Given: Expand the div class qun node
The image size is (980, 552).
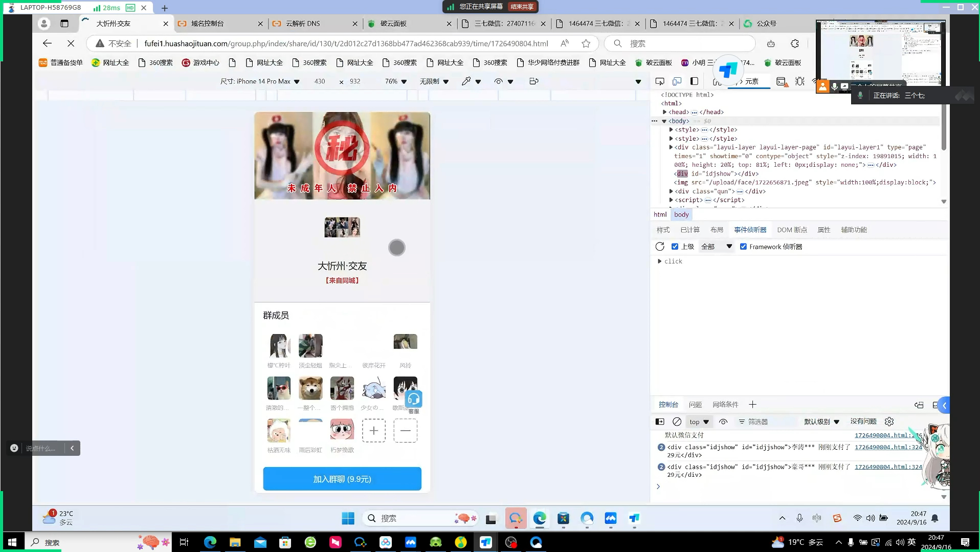Looking at the screenshot, I should pyautogui.click(x=671, y=191).
